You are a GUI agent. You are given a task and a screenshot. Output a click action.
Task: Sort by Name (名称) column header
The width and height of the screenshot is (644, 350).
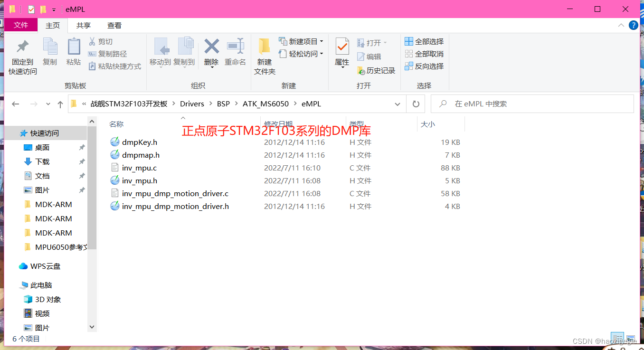[116, 124]
